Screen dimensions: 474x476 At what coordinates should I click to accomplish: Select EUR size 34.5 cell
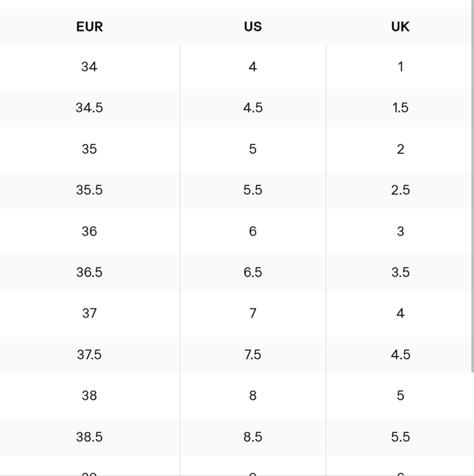[90, 108]
